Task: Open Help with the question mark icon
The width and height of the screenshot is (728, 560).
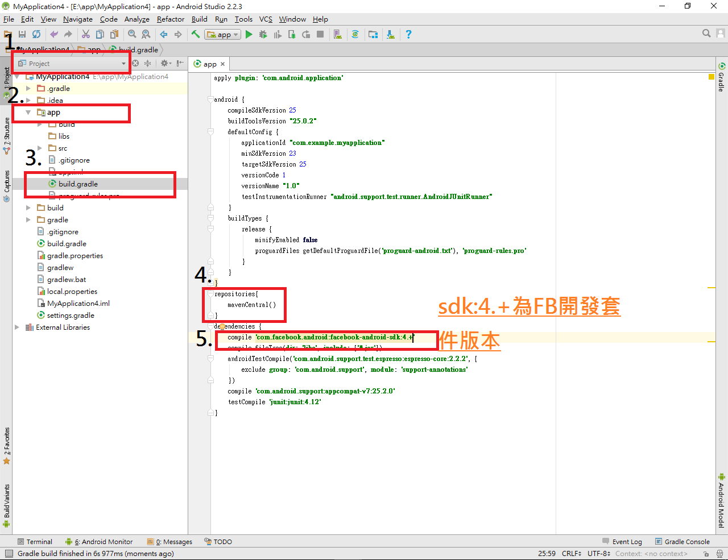Action: 408,34
